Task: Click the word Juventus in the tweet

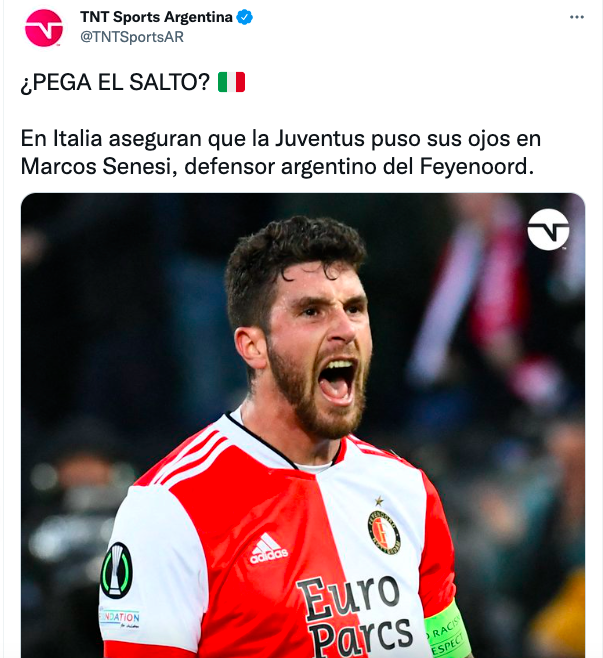Action: tap(319, 138)
